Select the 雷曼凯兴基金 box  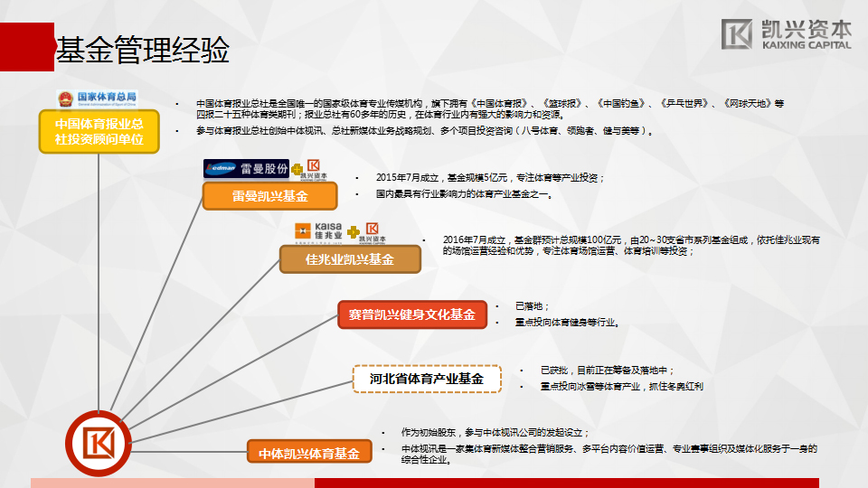pyautogui.click(x=269, y=196)
